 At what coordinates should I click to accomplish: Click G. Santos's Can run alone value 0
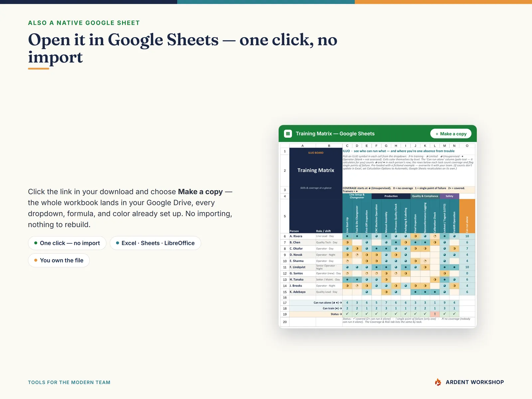[x=467, y=273]
